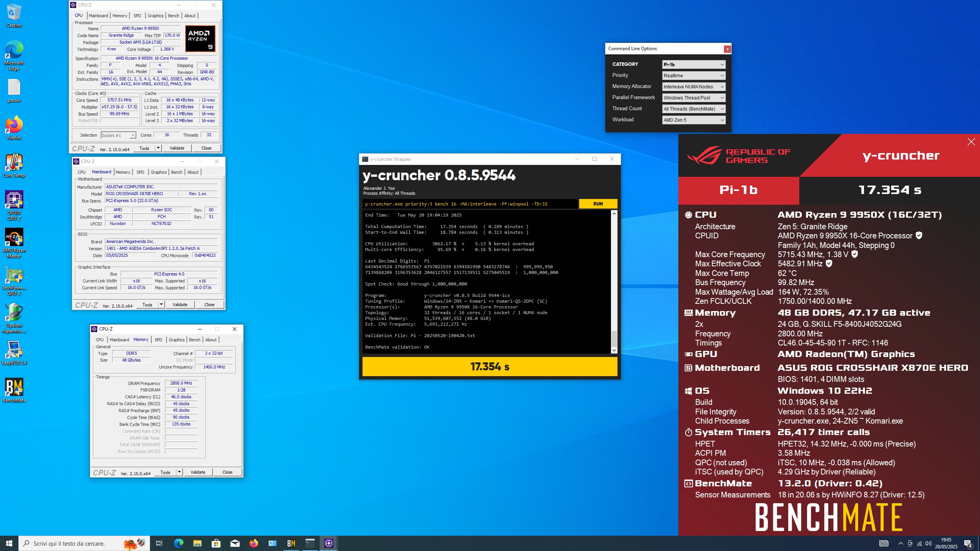Click ROG CROSSHAIR X870E HERO model field
This screenshot has width=980, height=551.
140,194
